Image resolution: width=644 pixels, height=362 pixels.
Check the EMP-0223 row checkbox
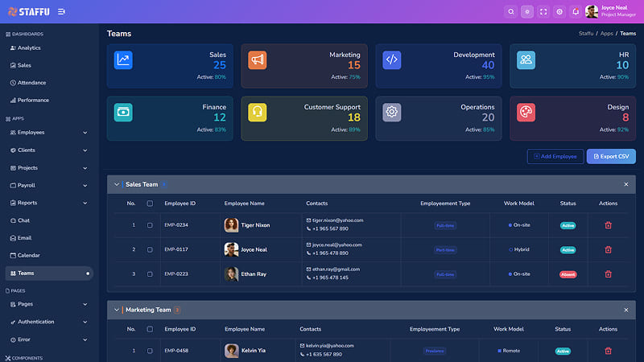tap(150, 274)
